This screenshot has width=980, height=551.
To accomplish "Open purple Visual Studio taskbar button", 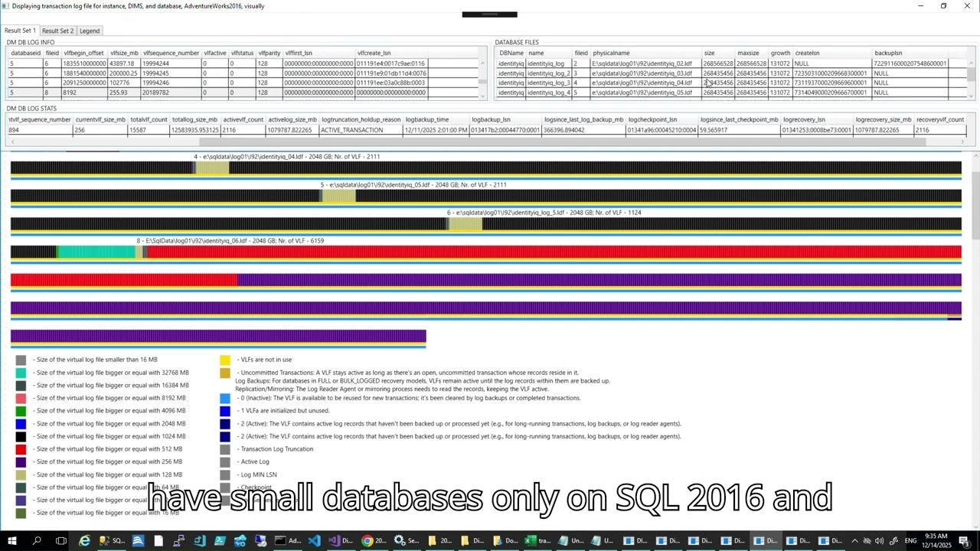I will (341, 541).
